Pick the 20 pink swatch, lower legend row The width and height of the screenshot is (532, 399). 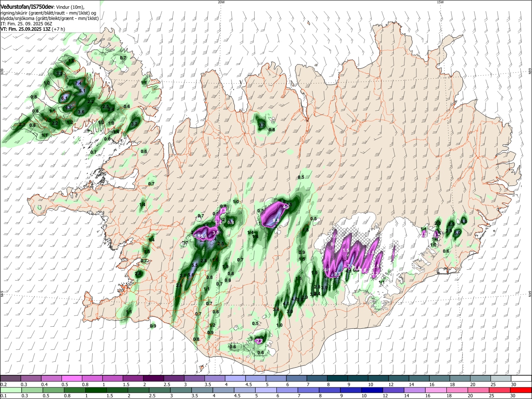[478, 390]
